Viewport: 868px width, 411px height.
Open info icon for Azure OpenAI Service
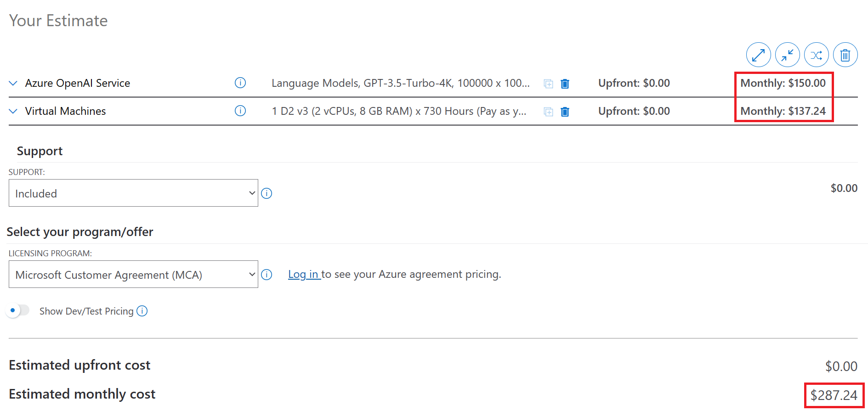point(240,83)
